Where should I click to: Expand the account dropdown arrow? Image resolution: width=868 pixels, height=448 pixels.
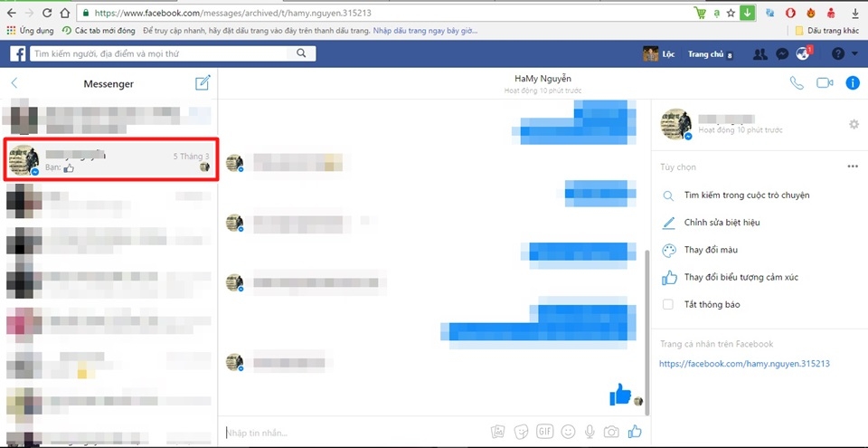[x=854, y=54]
